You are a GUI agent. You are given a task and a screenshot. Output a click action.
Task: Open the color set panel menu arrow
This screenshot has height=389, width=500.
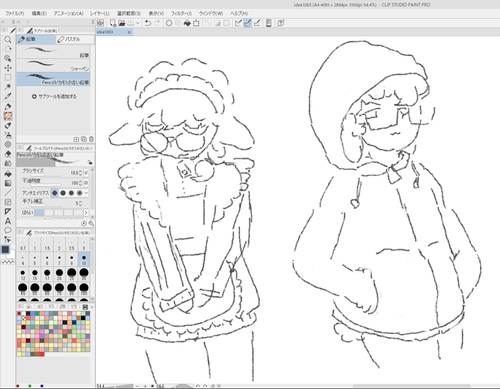pyautogui.click(x=91, y=307)
